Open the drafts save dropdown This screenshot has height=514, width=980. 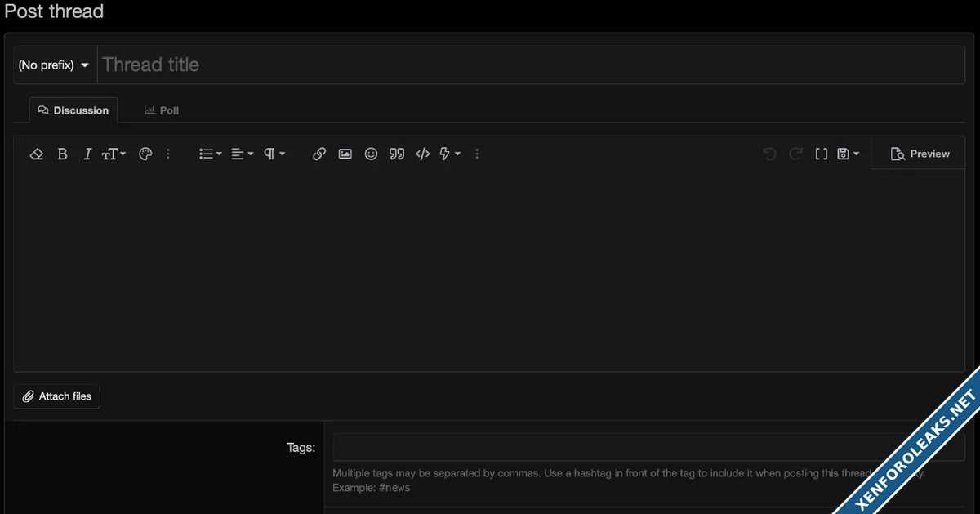point(849,154)
